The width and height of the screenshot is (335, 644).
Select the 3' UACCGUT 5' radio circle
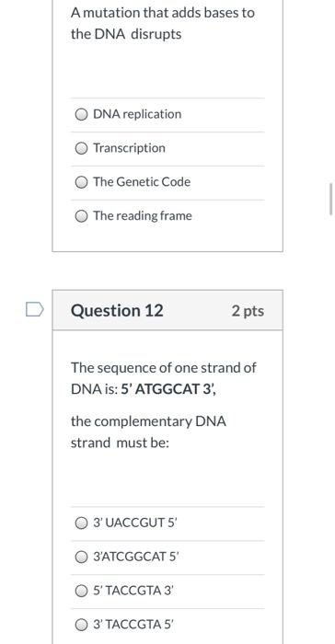pos(81,523)
